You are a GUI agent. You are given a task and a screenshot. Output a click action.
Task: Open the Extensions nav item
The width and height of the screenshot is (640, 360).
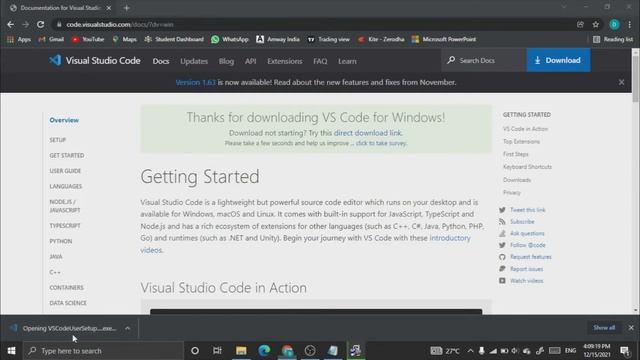pos(284,61)
